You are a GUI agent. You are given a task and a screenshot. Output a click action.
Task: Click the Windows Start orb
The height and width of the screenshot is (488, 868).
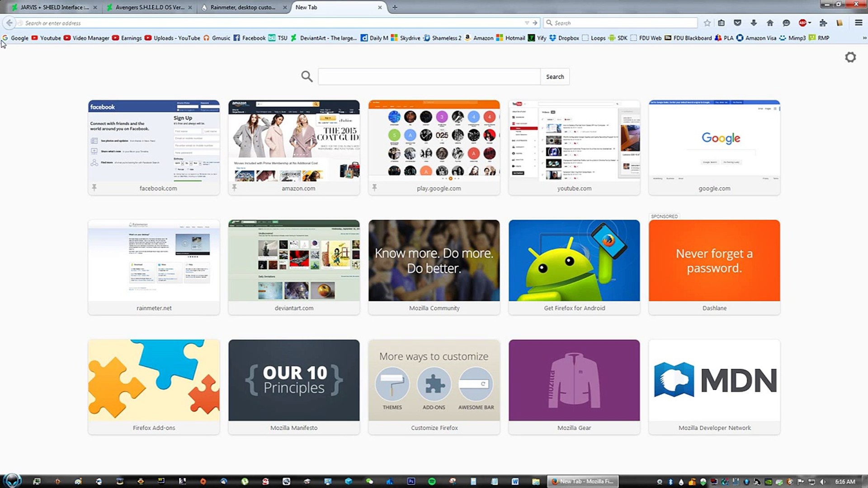point(12,481)
